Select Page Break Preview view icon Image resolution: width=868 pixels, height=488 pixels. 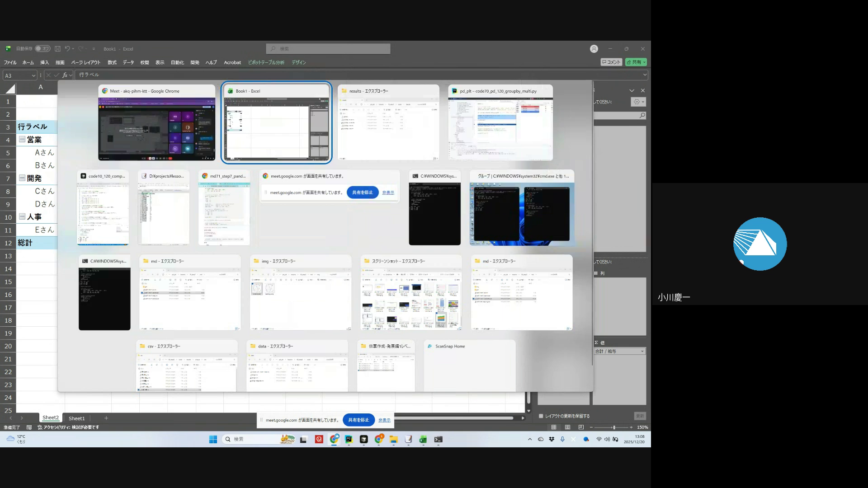(x=581, y=427)
